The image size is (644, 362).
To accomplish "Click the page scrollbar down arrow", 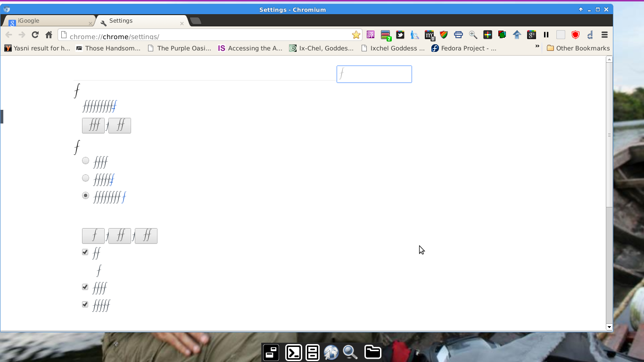I will [609, 327].
